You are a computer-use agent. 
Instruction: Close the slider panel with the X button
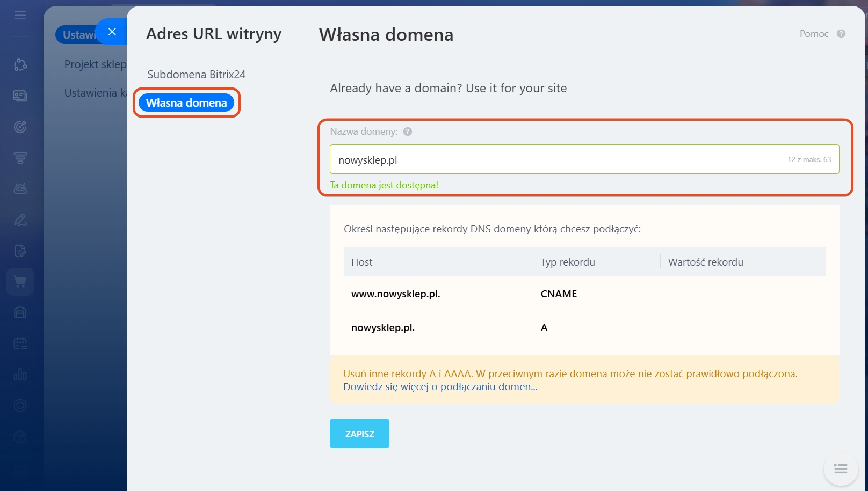click(x=112, y=32)
